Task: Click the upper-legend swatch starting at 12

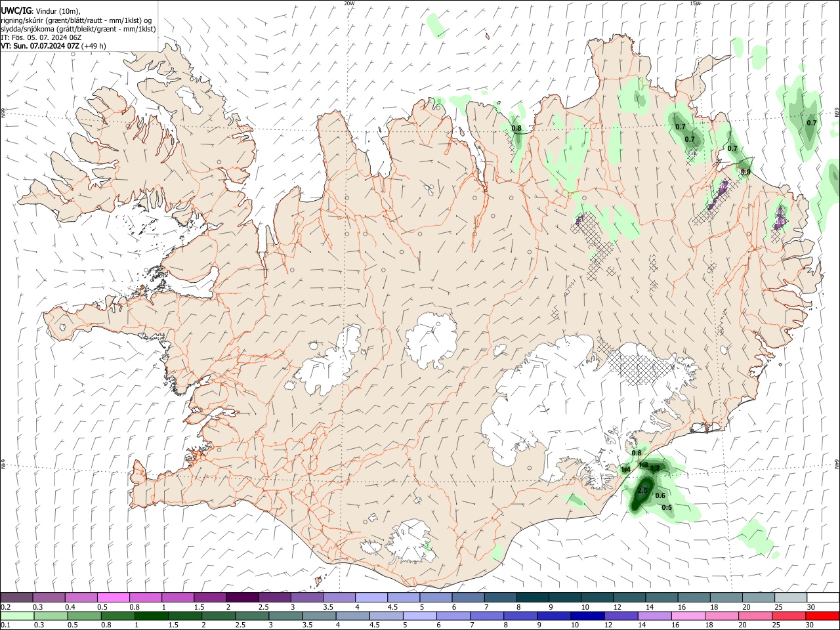Action: click(x=630, y=598)
